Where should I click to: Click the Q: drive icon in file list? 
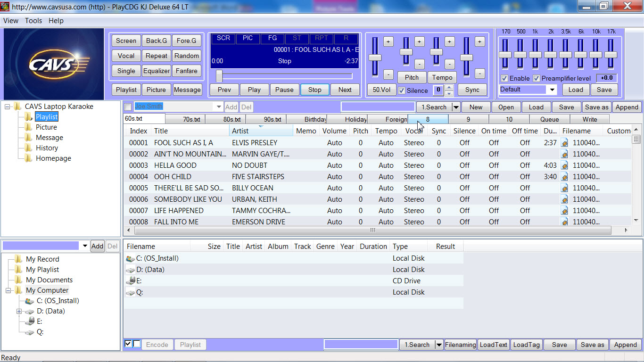[131, 292]
